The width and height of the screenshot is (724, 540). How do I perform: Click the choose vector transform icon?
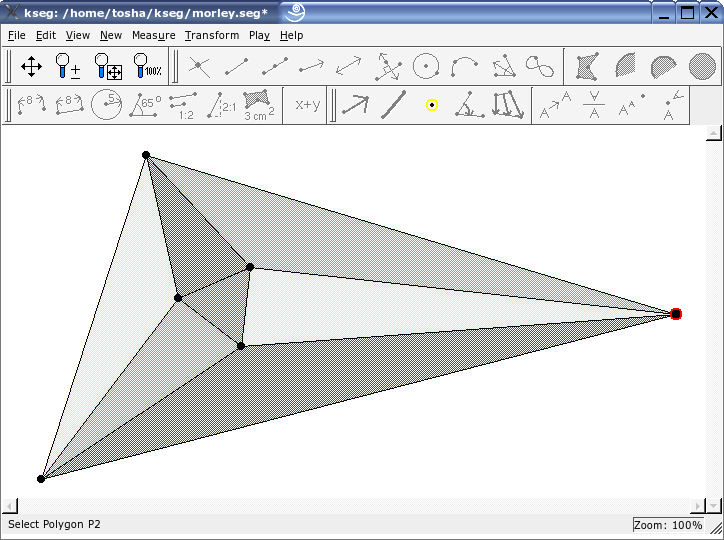(355, 105)
